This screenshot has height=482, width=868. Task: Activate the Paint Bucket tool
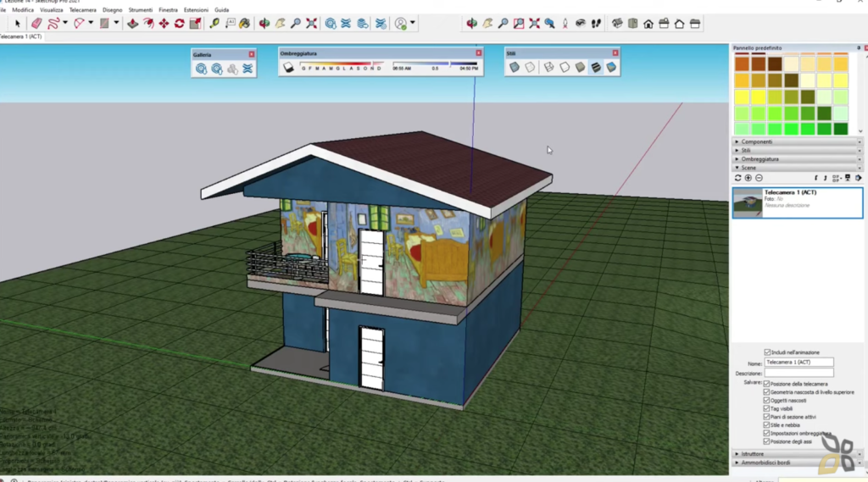tap(245, 23)
